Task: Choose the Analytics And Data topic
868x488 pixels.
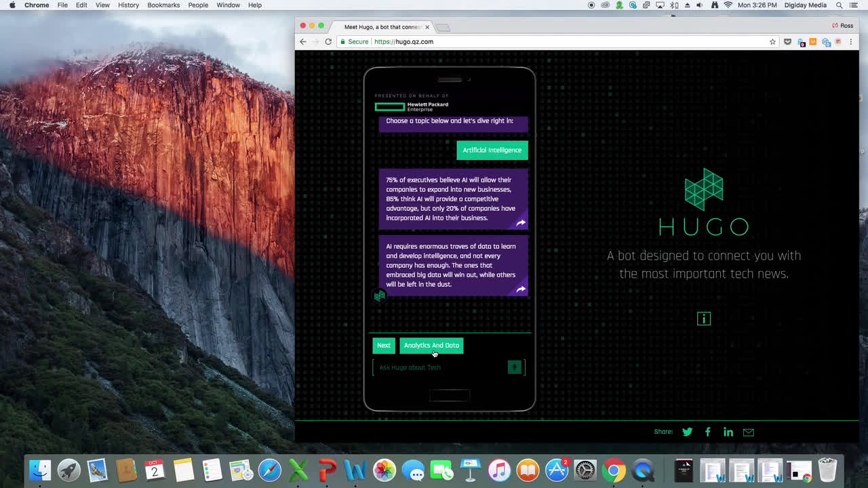Action: [x=431, y=346]
